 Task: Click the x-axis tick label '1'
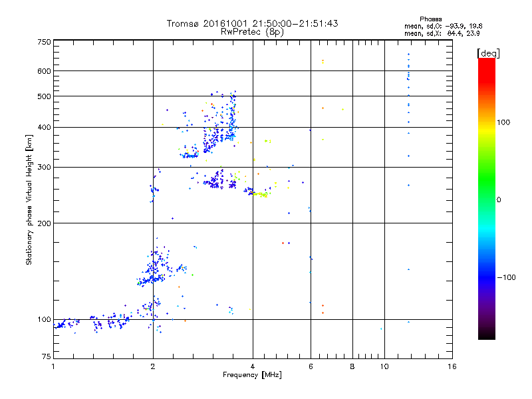coord(53,366)
